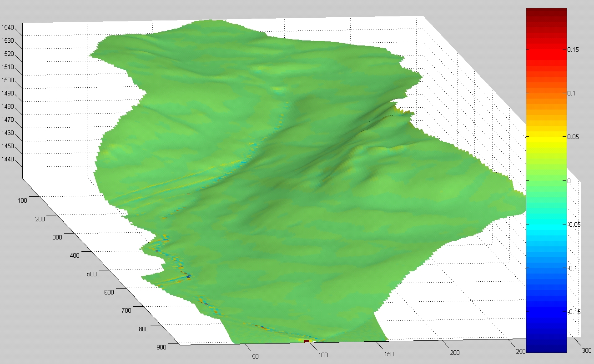Click the 400 axis tick label

point(75,255)
